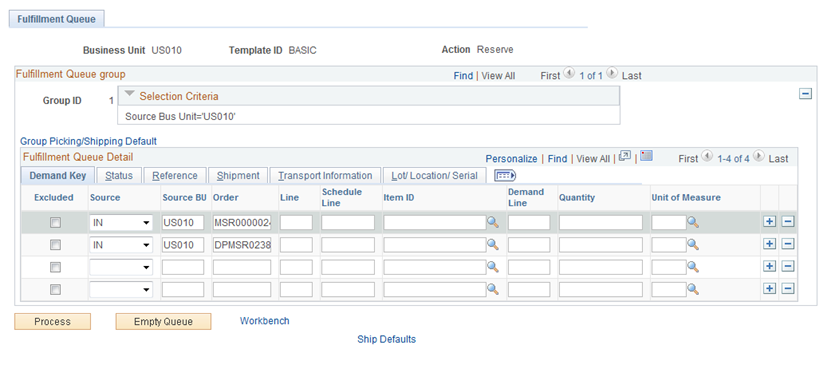Viewport: 830px width, 375px height.
Task: Switch to the Status tab
Action: tap(119, 175)
